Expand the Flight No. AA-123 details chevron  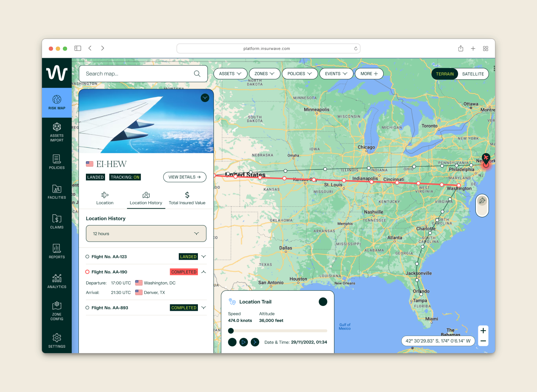pyautogui.click(x=204, y=257)
